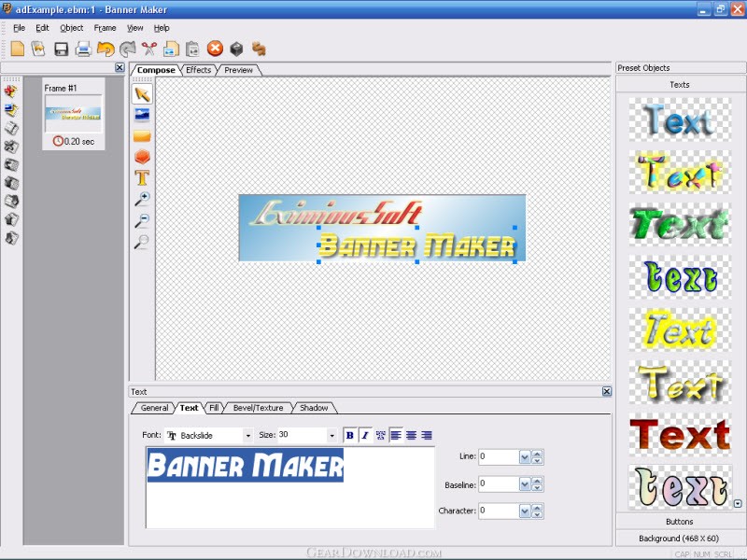Viewport: 747px width, 560px height.
Task: Expand the Background (468 X 60) section
Action: pos(680,539)
